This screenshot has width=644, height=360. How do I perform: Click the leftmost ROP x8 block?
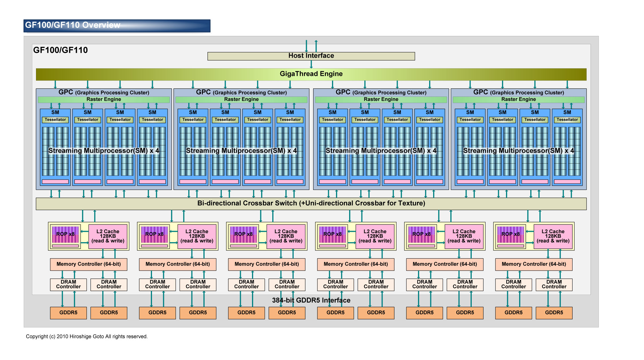(65, 234)
